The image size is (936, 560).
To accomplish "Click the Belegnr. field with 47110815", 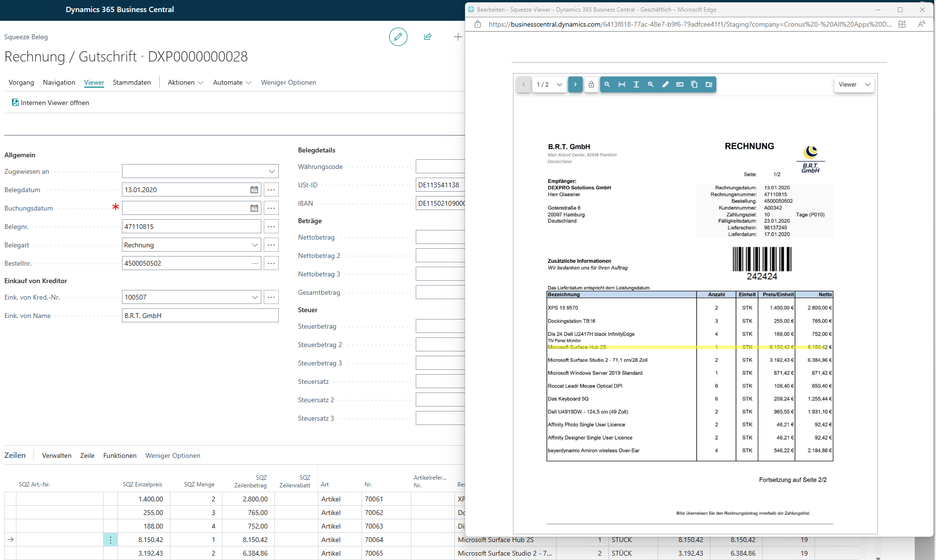I will click(192, 227).
